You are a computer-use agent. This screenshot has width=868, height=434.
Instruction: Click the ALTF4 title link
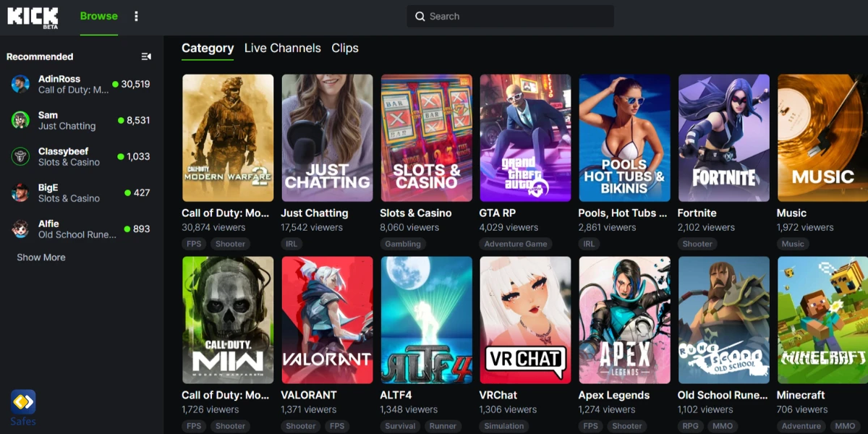396,396
